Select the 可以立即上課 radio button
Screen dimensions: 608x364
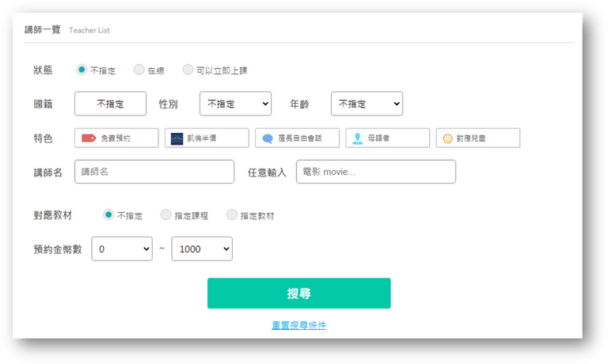click(188, 70)
